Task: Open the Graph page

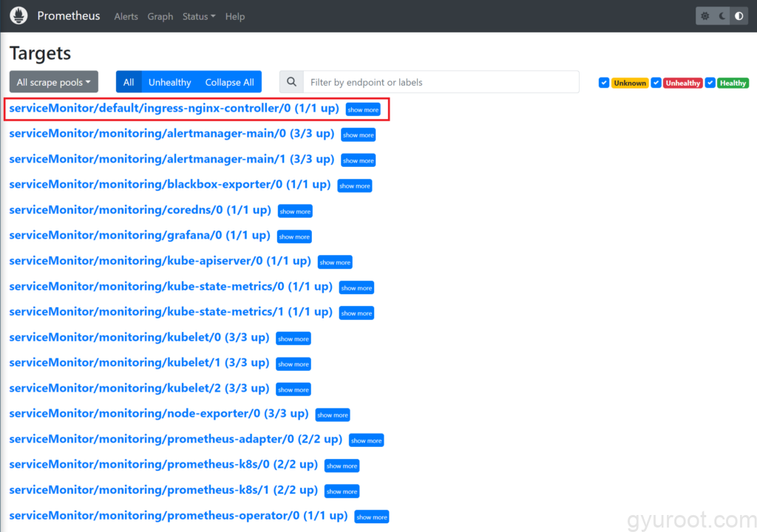Action: (x=160, y=16)
